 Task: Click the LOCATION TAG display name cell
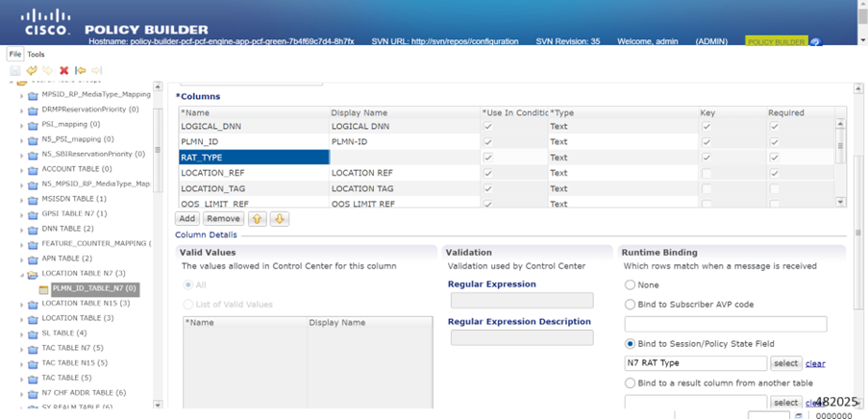click(x=406, y=188)
